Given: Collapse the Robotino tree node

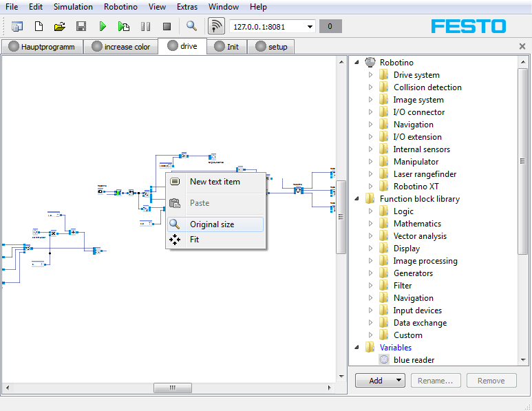Looking at the screenshot, I should pos(357,63).
